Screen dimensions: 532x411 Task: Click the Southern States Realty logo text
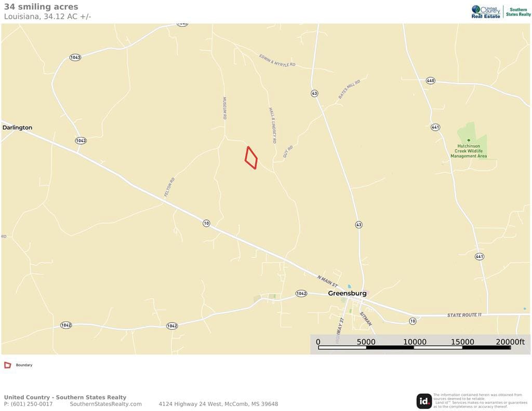(518, 12)
